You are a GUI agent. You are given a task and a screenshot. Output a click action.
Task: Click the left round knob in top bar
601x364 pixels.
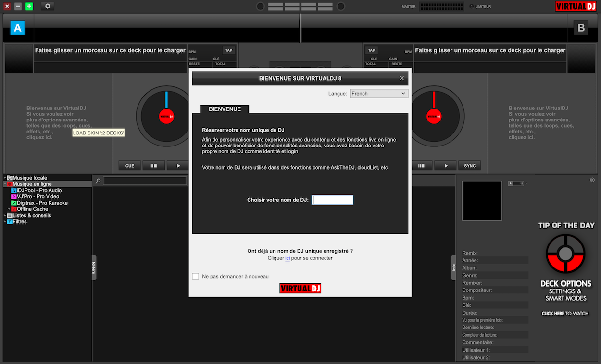[x=260, y=6]
